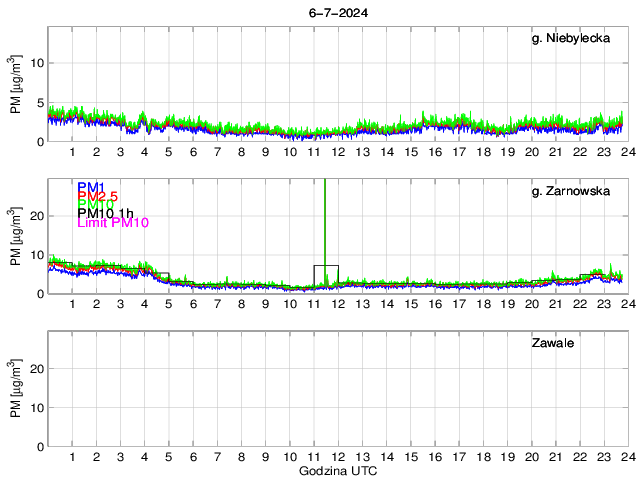
Task: Click the 10 y-axis tick on top plot
Action: [x=37, y=63]
